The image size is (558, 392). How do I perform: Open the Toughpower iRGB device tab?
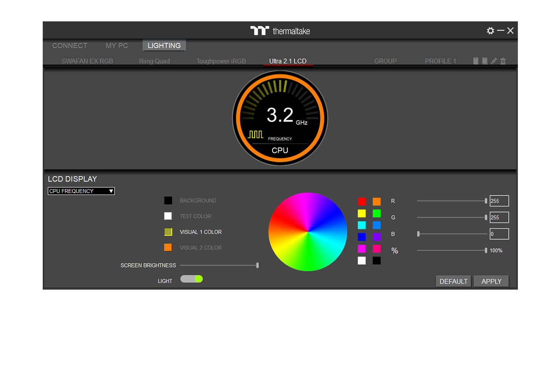221,61
